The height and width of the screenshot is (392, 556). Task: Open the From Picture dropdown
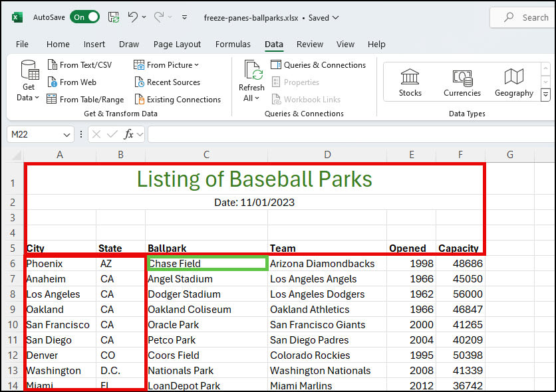click(x=196, y=65)
